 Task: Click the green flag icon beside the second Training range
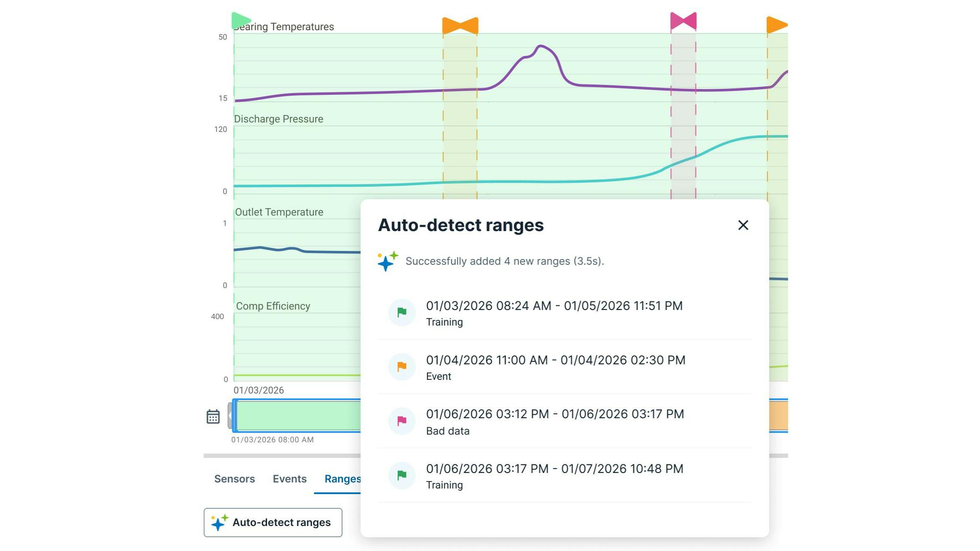pyautogui.click(x=401, y=476)
